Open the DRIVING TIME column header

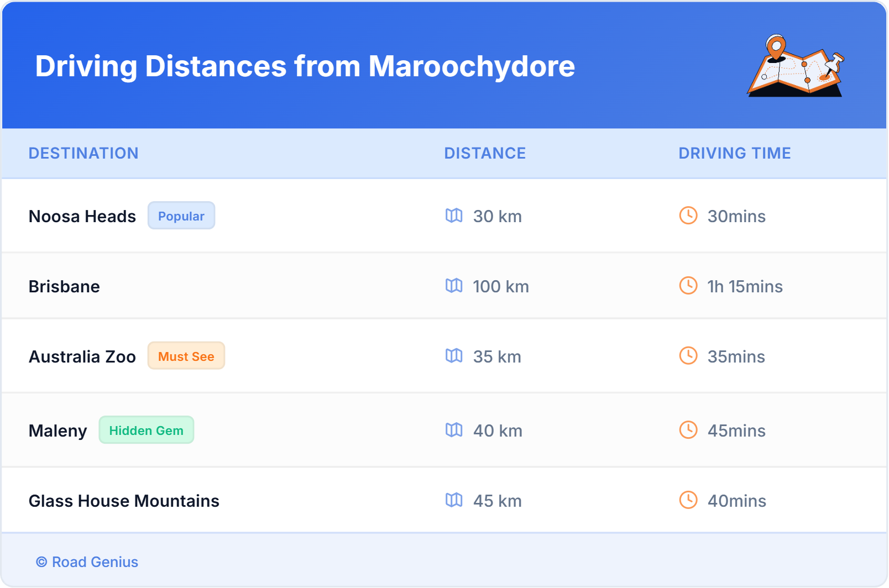(734, 153)
